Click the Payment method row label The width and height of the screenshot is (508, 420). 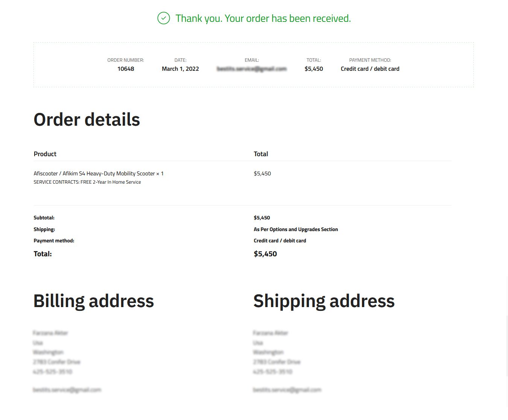(x=54, y=241)
